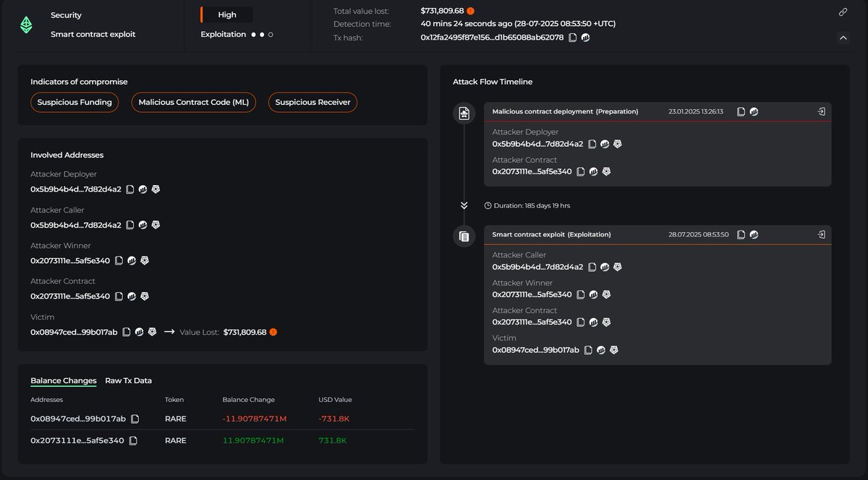Open Smart contract exploit step details
The height and width of the screenshot is (480, 868).
pyautogui.click(x=821, y=235)
